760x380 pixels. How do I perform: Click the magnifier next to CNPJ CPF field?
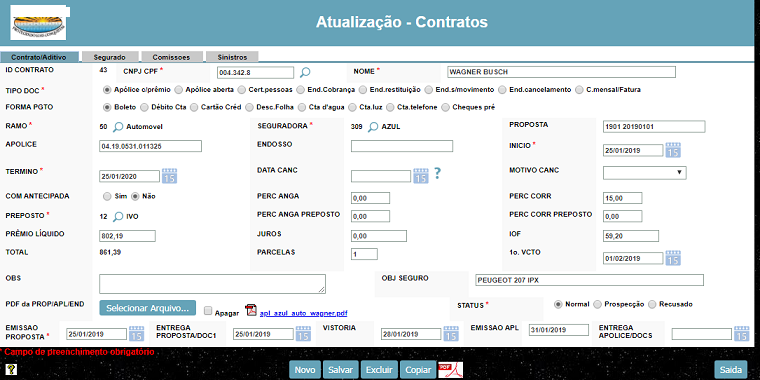click(x=305, y=73)
